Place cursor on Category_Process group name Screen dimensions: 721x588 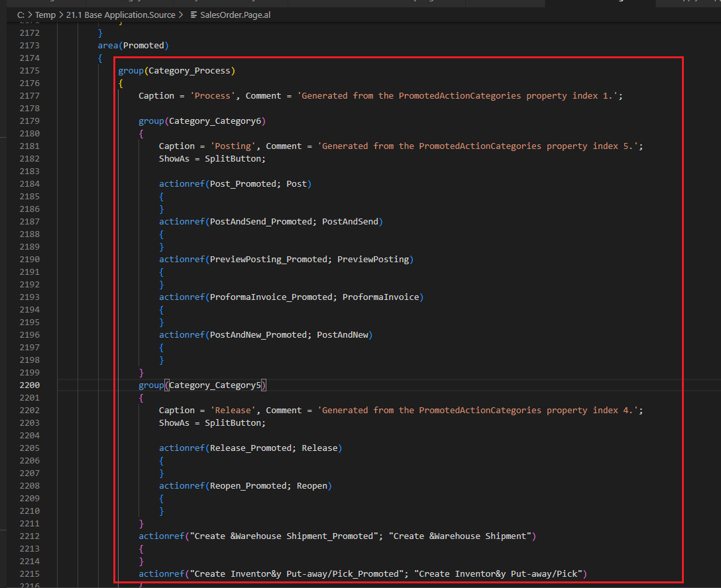(x=190, y=71)
